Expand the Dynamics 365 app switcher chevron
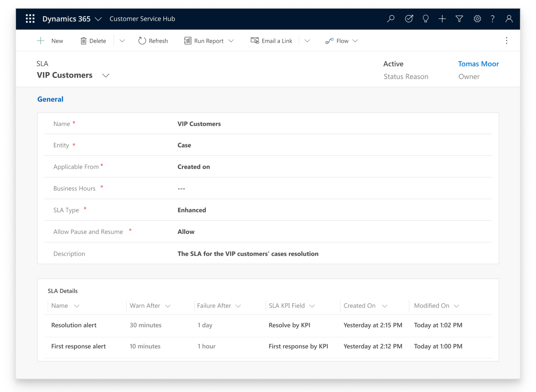The width and height of the screenshot is (536, 392). (x=98, y=19)
